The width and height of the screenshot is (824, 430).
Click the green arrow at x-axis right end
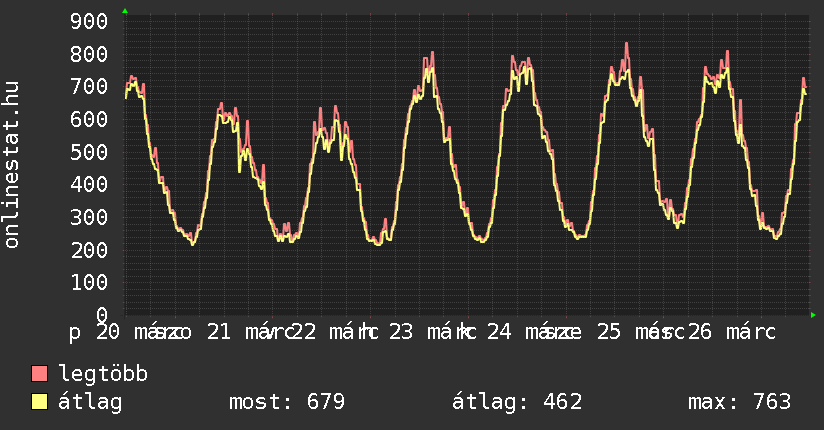(x=813, y=315)
